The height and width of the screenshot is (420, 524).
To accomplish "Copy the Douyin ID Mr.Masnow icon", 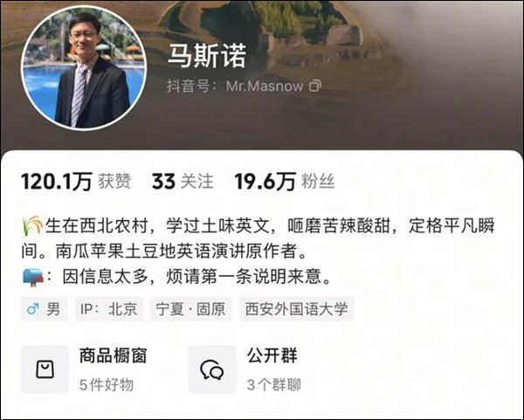I will tap(314, 86).
